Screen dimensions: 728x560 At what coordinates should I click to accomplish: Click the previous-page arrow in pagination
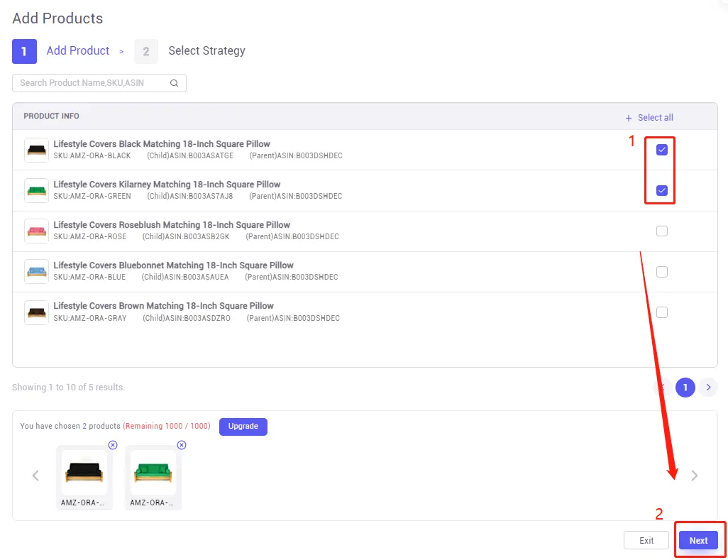tap(662, 388)
